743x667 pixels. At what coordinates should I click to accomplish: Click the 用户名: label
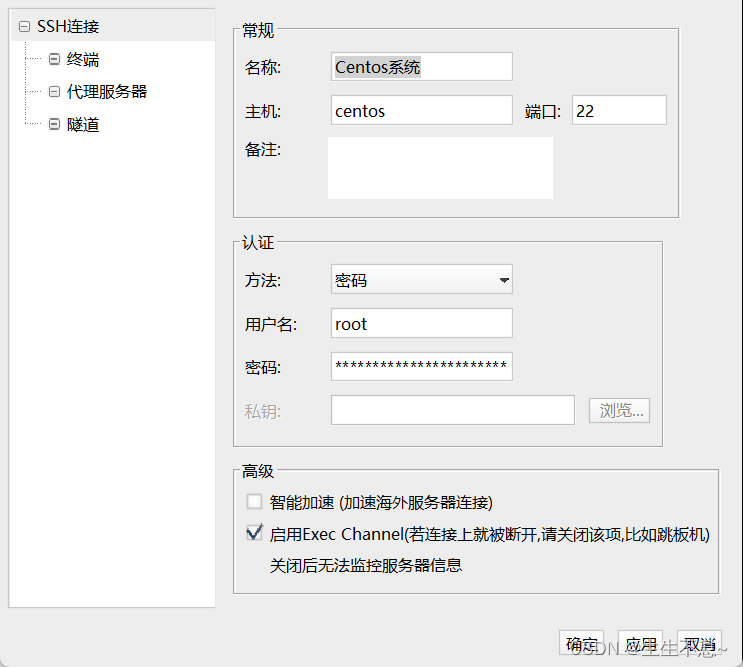pos(271,324)
